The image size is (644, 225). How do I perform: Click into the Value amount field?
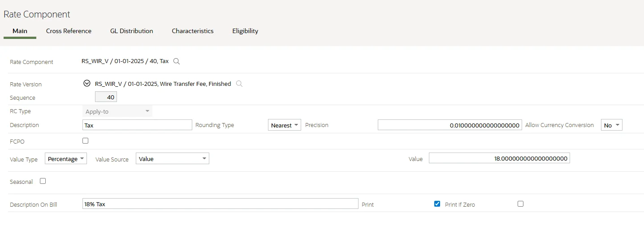pyautogui.click(x=499, y=159)
